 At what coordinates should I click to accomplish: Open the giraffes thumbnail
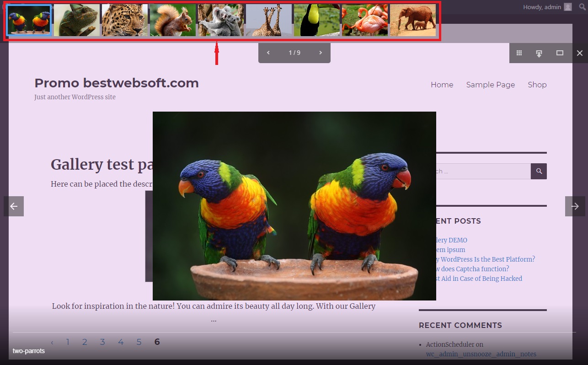coord(269,20)
